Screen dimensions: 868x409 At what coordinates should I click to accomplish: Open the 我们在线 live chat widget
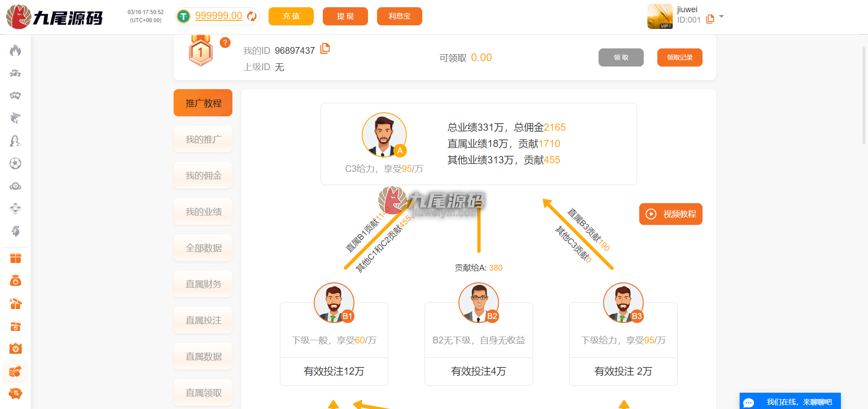(790, 401)
